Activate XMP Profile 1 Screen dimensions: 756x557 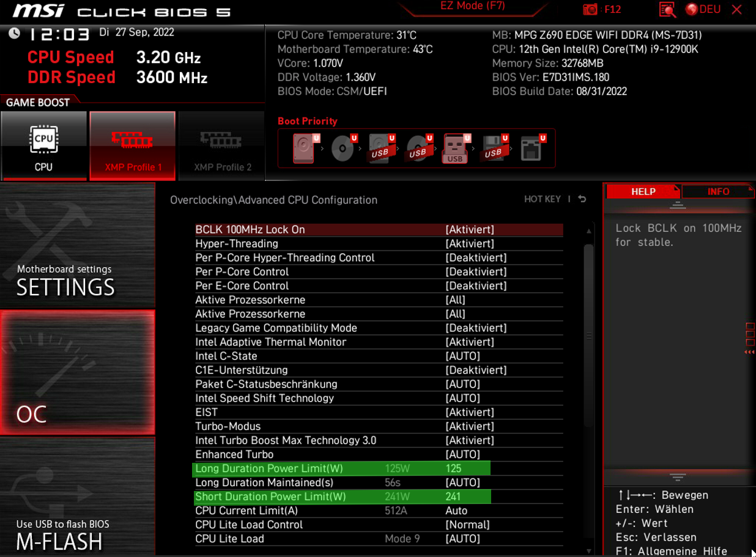tap(133, 146)
